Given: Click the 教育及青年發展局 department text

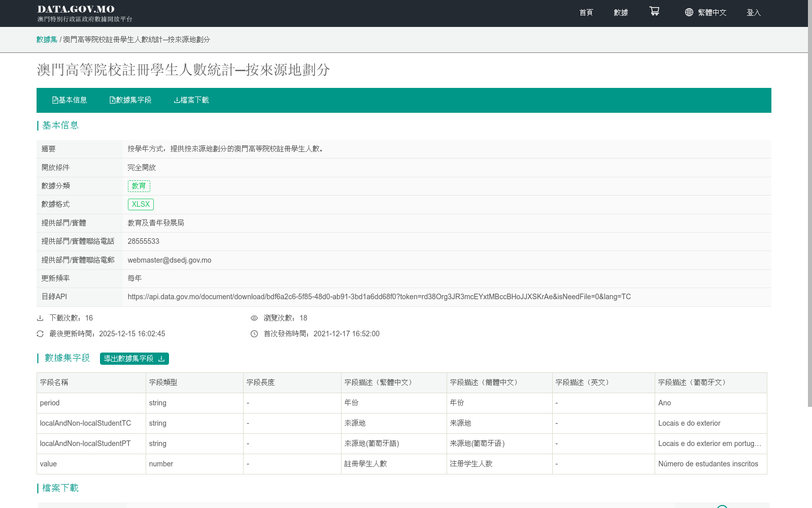Looking at the screenshot, I should click(156, 223).
